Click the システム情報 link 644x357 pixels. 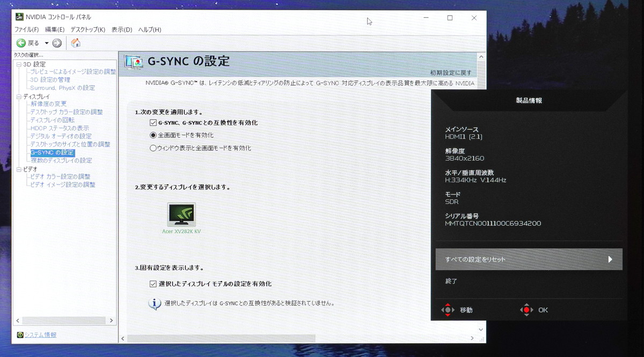pyautogui.click(x=40, y=335)
